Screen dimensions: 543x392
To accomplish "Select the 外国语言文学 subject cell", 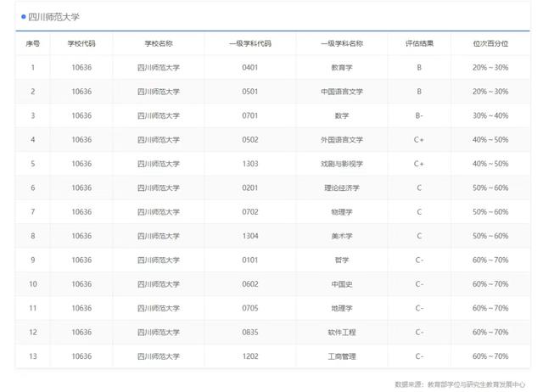I will (x=342, y=139).
